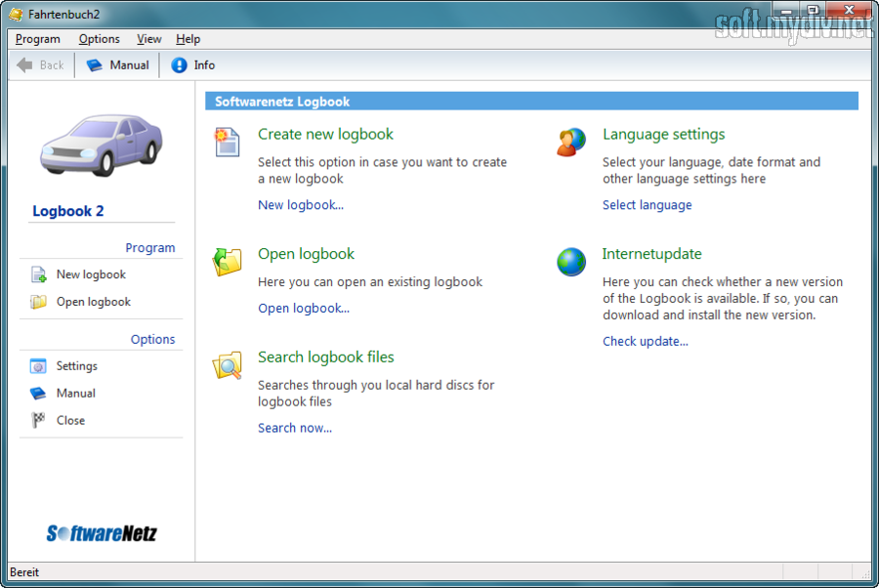Open the View menu
879x588 pixels.
pyautogui.click(x=149, y=39)
